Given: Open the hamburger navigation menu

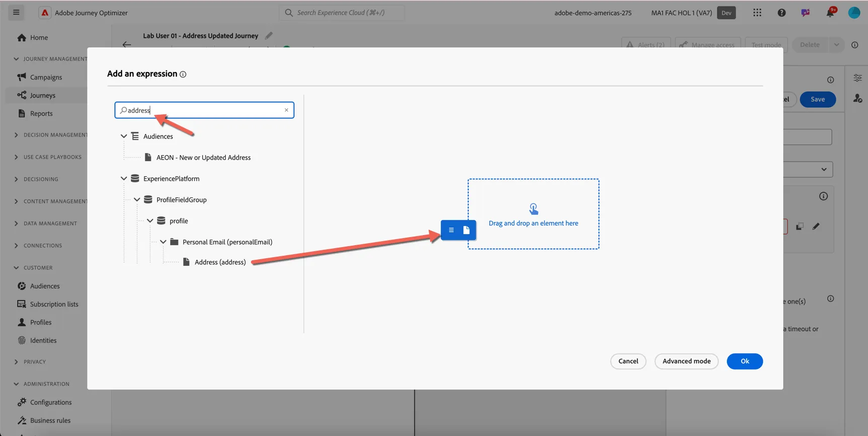Looking at the screenshot, I should (x=16, y=13).
